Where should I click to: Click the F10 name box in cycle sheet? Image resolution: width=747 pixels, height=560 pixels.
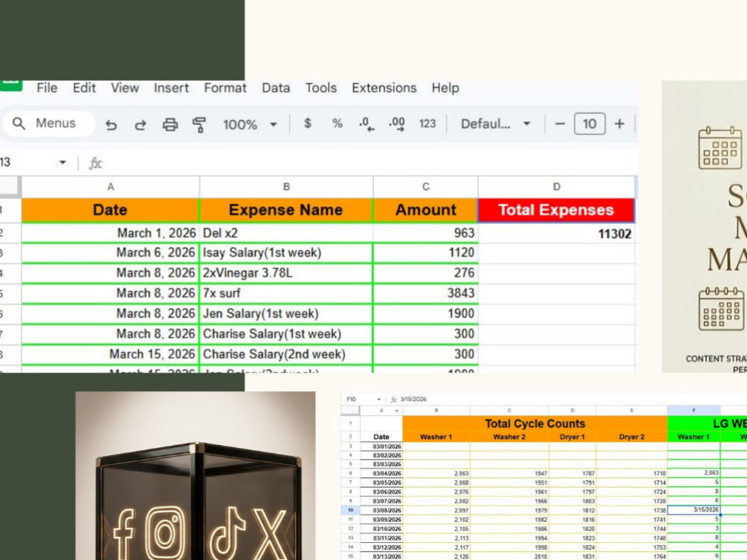tap(363, 399)
